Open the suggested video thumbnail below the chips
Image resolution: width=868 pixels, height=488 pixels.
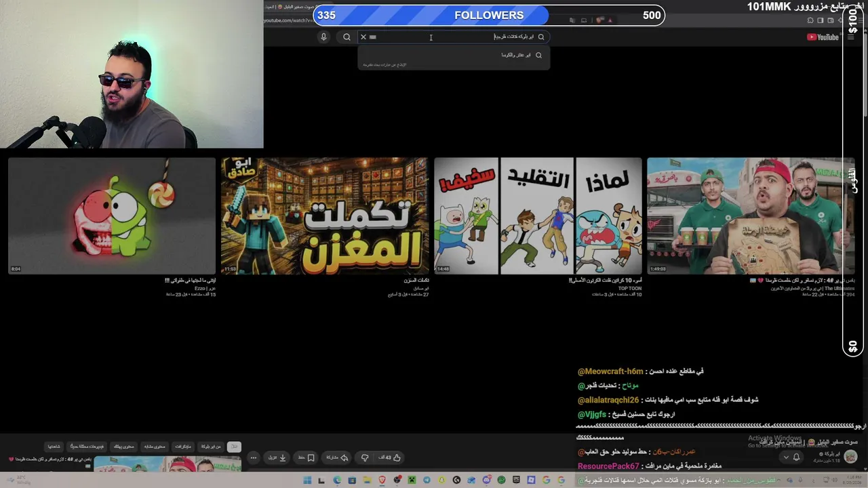pos(167,464)
